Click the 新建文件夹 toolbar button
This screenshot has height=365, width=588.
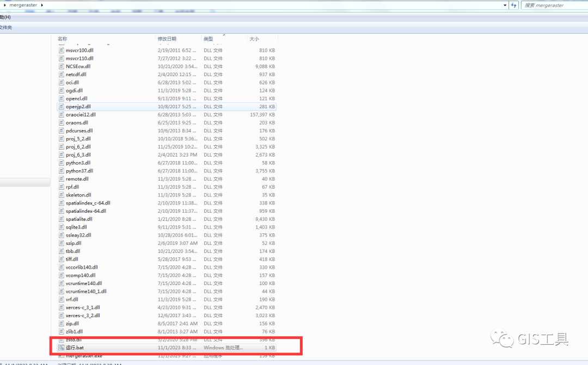6,27
